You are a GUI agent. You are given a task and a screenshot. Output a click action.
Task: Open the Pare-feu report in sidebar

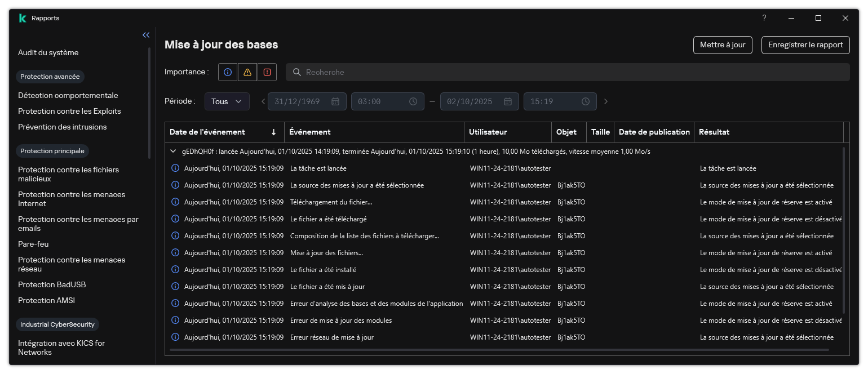point(33,244)
